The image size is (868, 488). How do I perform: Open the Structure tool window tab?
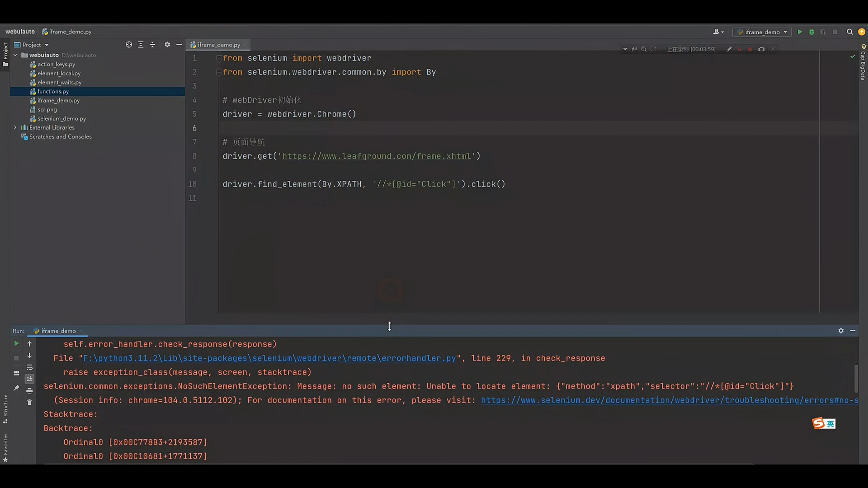(5, 409)
